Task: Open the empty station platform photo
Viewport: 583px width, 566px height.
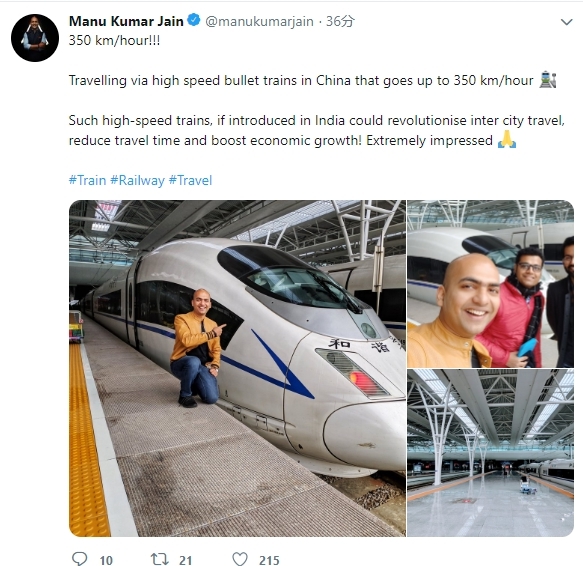Action: pos(490,453)
